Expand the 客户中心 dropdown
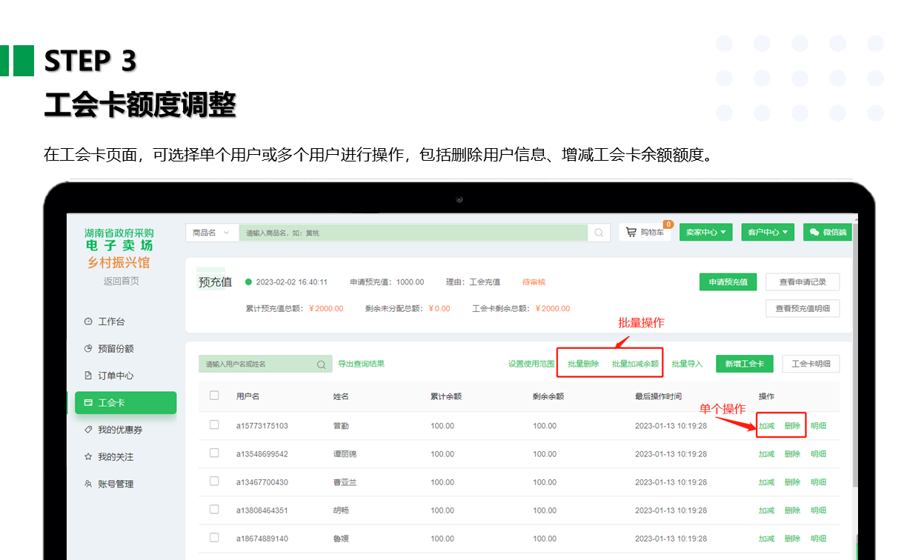 click(768, 232)
